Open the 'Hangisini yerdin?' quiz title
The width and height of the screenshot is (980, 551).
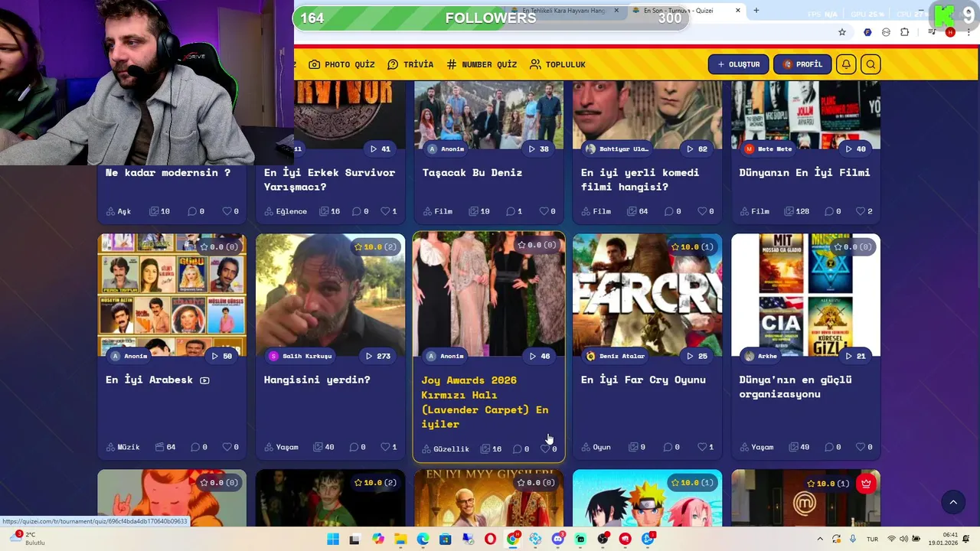pos(317,380)
